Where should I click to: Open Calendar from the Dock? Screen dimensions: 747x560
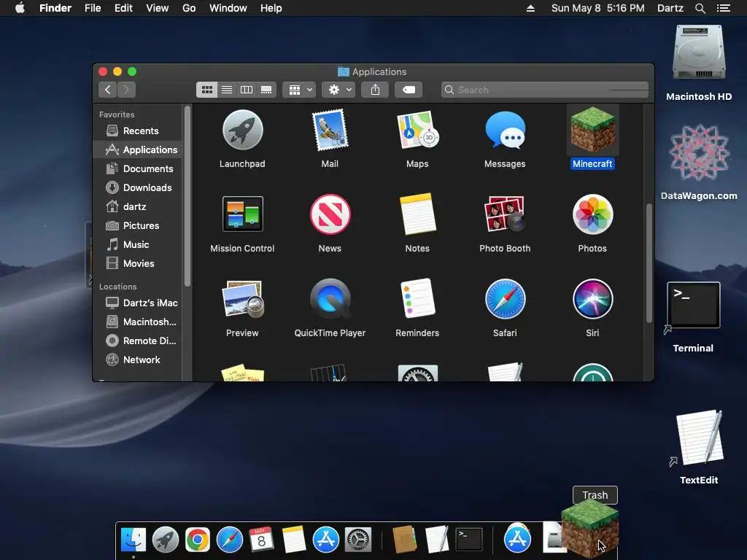(x=262, y=540)
